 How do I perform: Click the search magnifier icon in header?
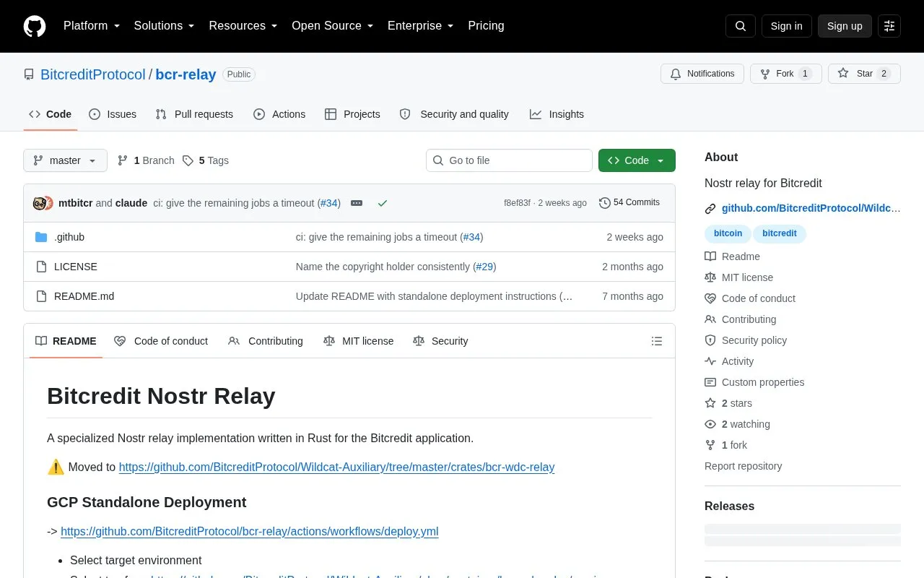point(741,26)
